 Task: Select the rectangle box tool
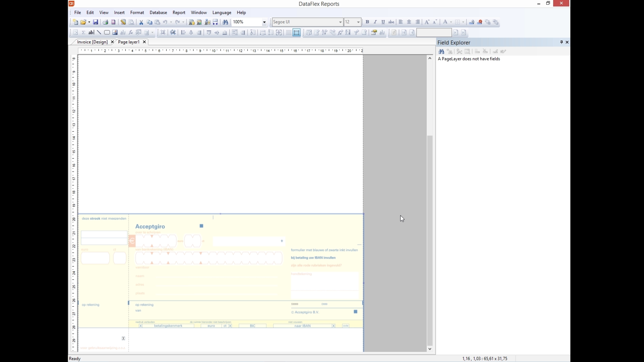pyautogui.click(x=107, y=33)
